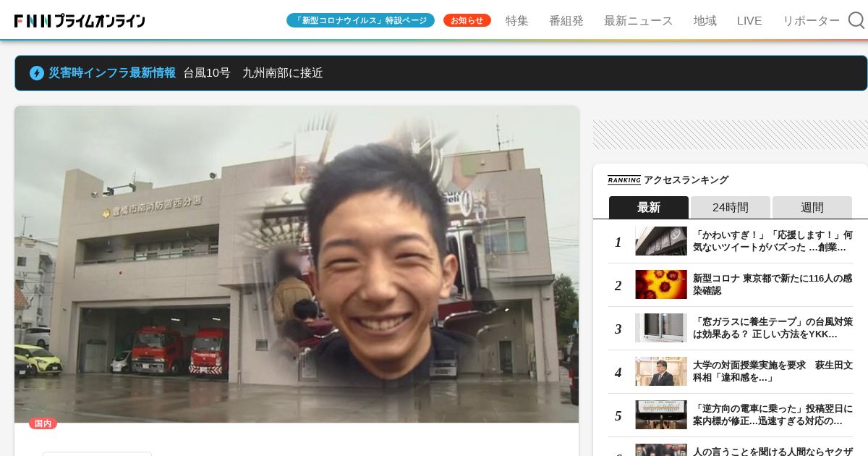The image size is (868, 456).
Task: Open ranking 3 article 窓ガラスに養生テープ
Action: [x=773, y=328]
